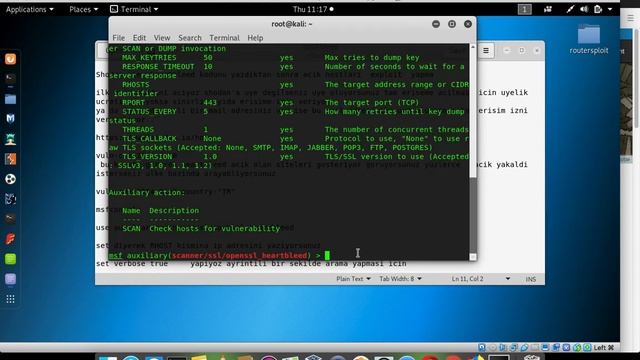Expand the system menu arrow in top bar
Image resolution: width=640 pixels, height=360 pixels.
(x=610, y=9)
